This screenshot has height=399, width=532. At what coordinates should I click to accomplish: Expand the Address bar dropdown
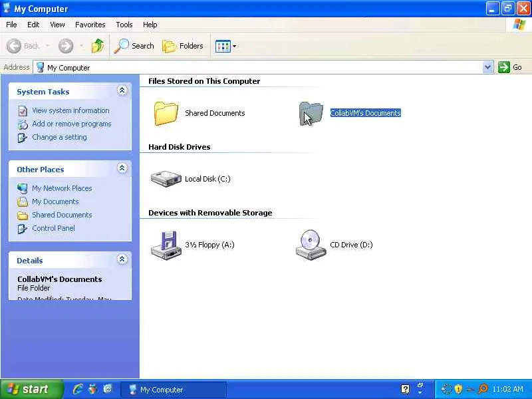pos(487,67)
